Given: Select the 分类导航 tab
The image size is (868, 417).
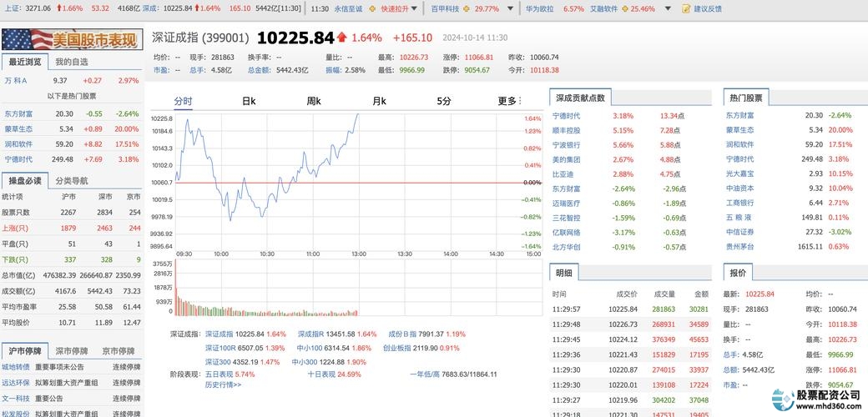Looking at the screenshot, I should pos(72,180).
